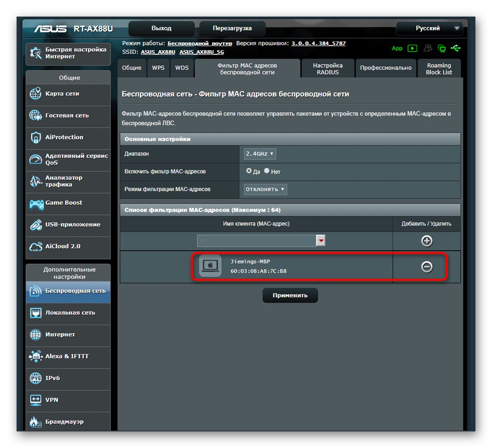Click the VPN monitor icon
This screenshot has width=492, height=448.
coord(35,400)
